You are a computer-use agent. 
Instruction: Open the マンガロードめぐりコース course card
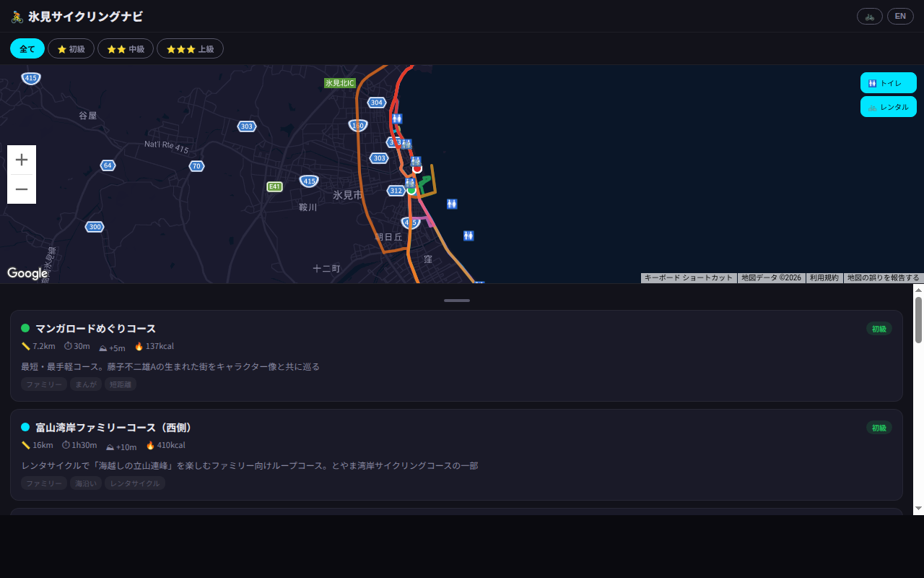456,355
